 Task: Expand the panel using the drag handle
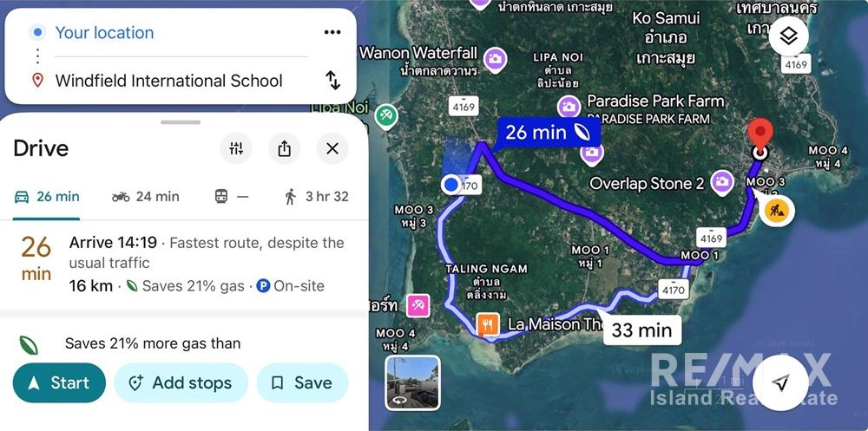pyautogui.click(x=181, y=121)
